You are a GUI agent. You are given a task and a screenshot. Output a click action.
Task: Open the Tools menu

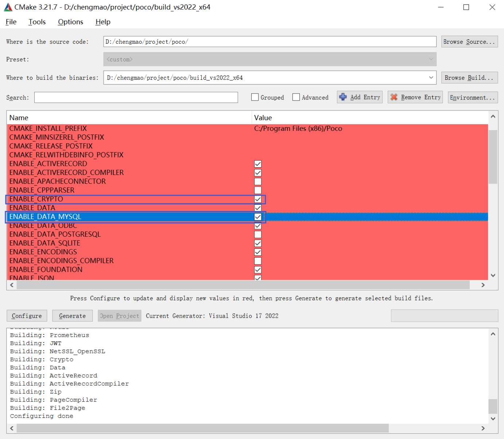pyautogui.click(x=37, y=22)
